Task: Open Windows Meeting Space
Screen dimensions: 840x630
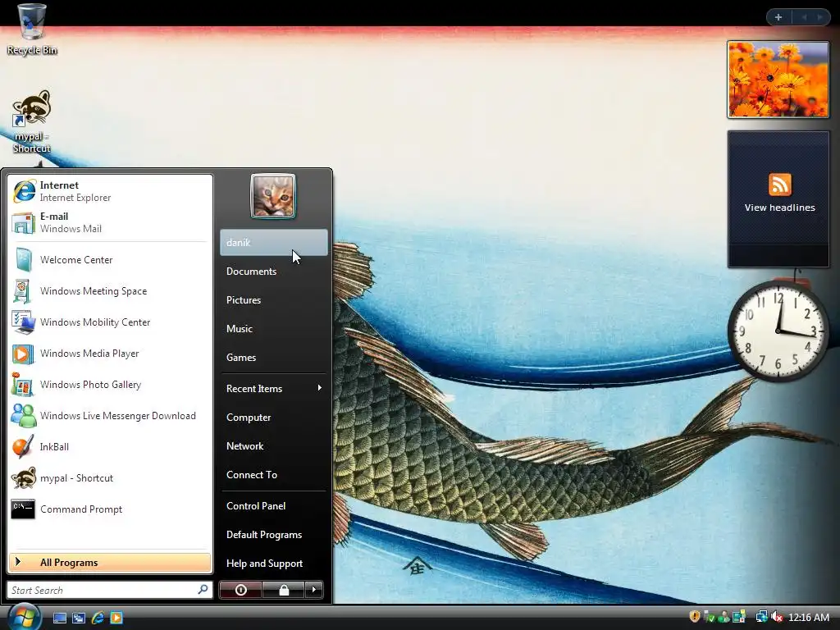Action: [110, 291]
